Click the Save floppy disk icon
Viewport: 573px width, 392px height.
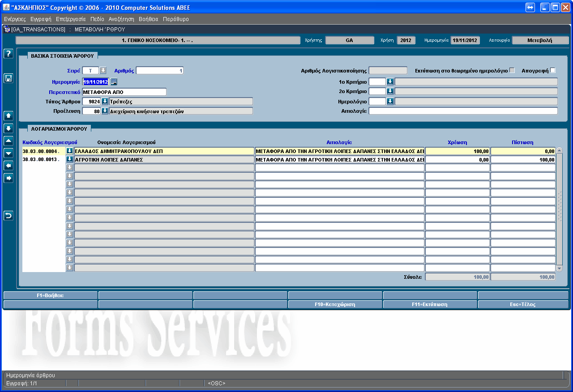click(8, 78)
